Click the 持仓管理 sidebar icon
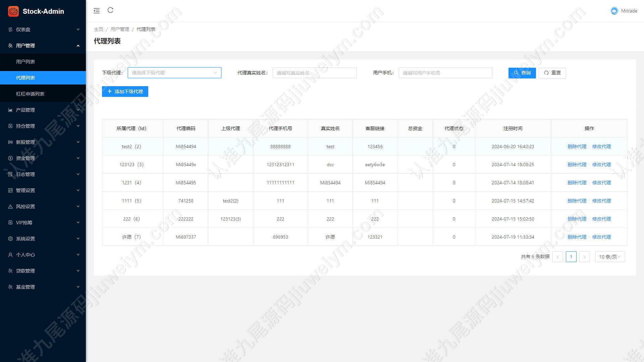Image resolution: width=644 pixels, height=362 pixels. pyautogui.click(x=10, y=126)
